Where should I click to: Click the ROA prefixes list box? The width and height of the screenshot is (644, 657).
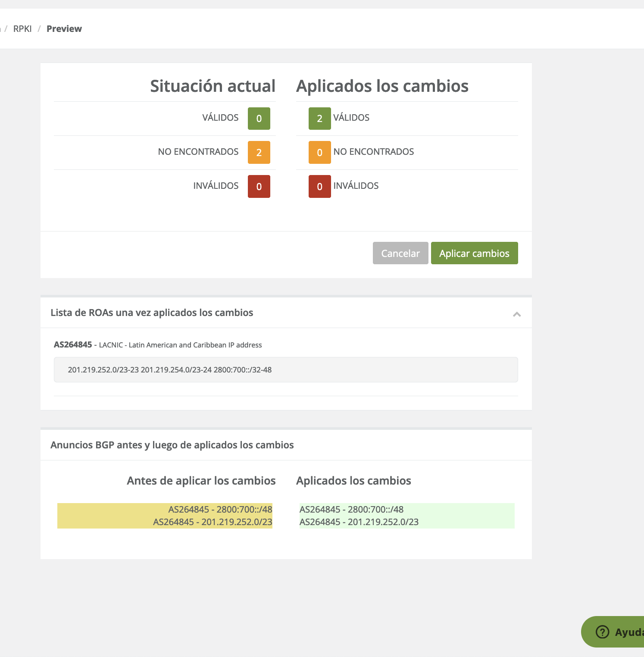point(285,370)
